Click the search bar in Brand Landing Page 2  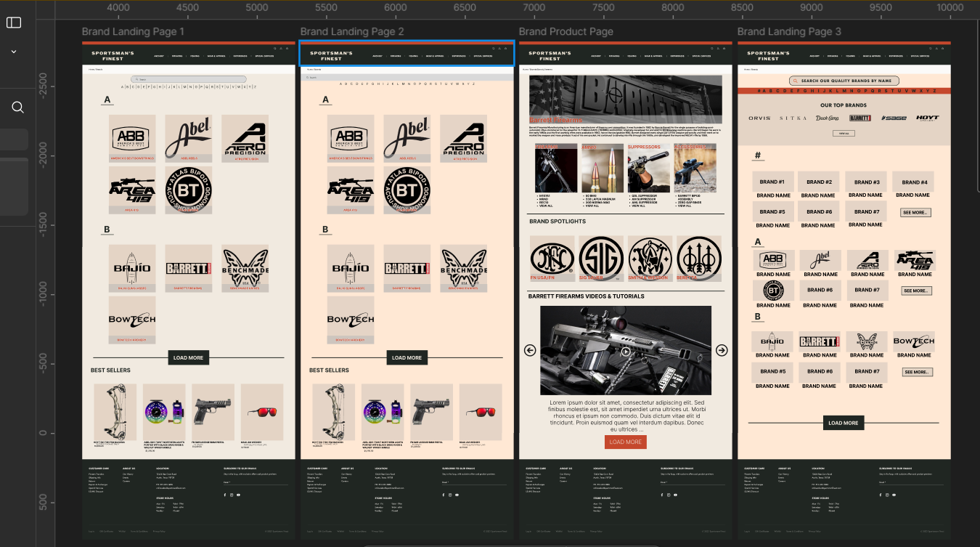(407, 77)
